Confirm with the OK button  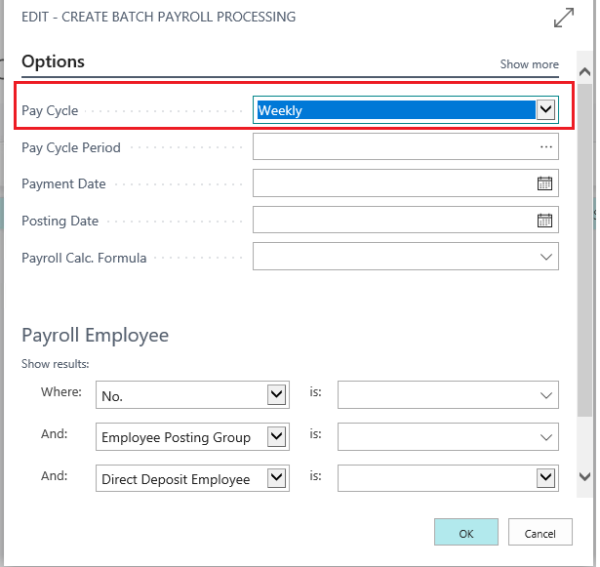[466, 532]
